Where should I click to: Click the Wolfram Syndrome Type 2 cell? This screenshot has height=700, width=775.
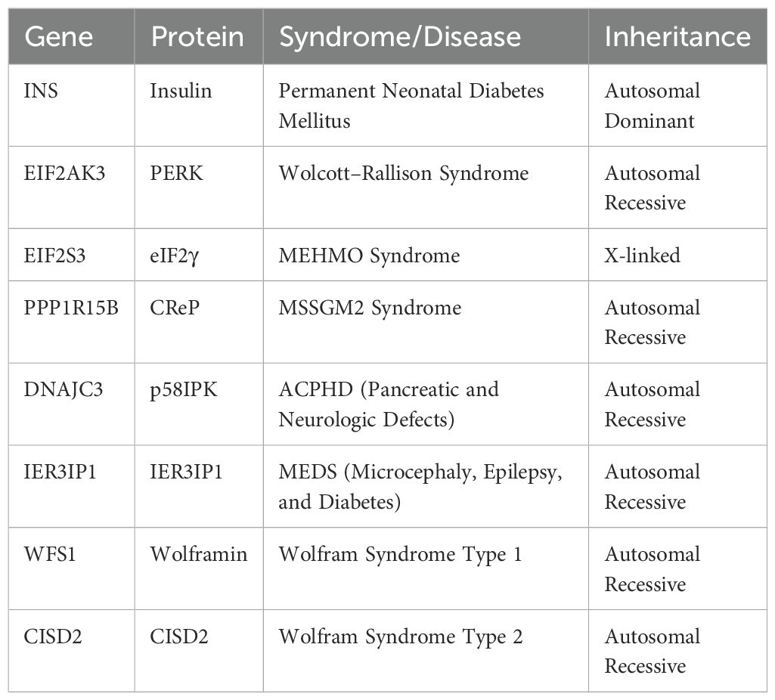click(400, 637)
